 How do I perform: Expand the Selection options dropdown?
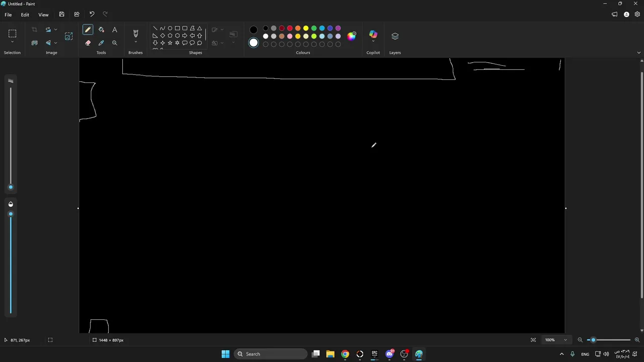[x=12, y=42]
